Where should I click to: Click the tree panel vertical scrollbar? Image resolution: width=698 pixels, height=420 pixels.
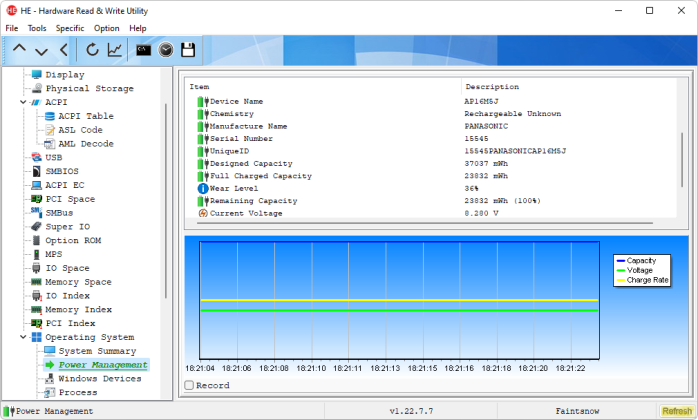pyautogui.click(x=166, y=200)
